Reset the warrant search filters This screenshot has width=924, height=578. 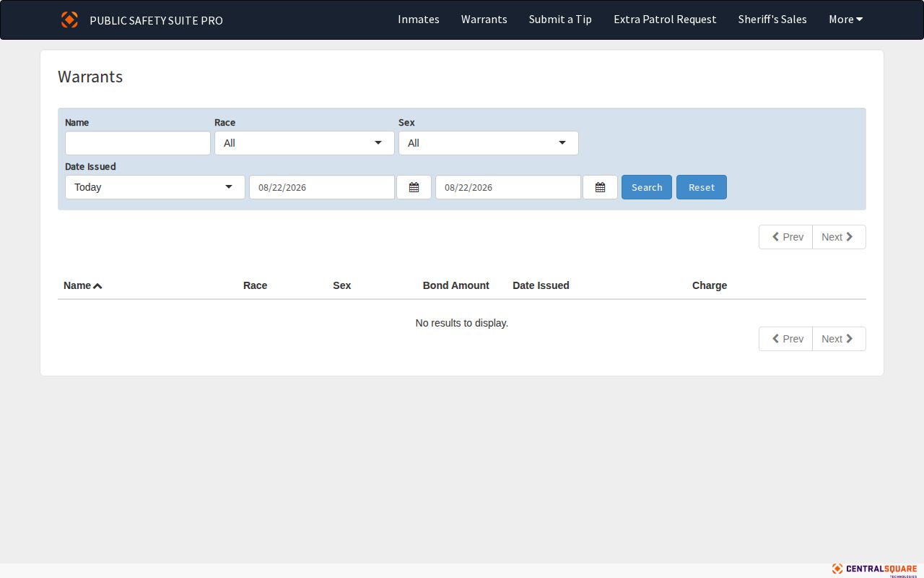coord(702,187)
